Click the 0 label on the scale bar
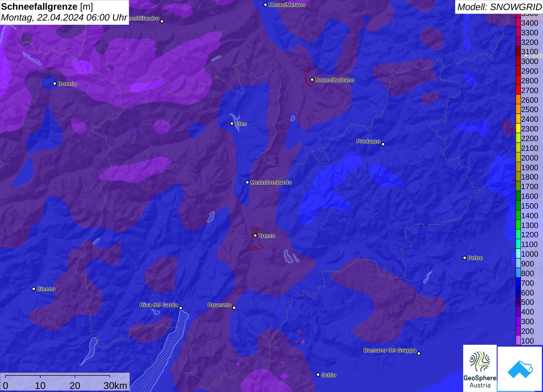The height and width of the screenshot is (392, 543). pos(5,385)
